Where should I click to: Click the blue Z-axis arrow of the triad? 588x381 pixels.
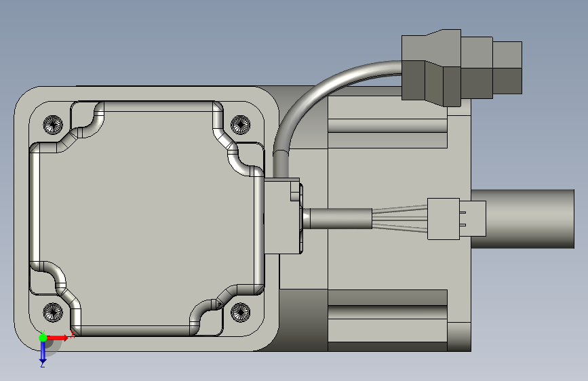pyautogui.click(x=43, y=353)
